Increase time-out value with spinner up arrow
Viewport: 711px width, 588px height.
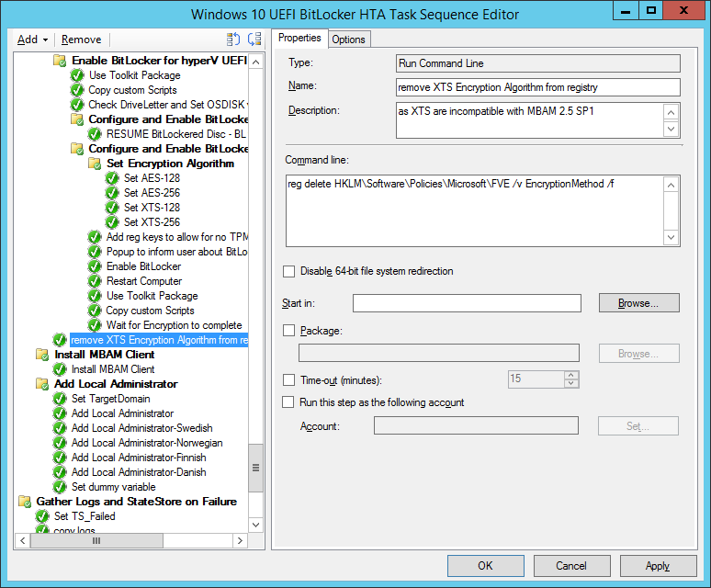[x=571, y=376]
